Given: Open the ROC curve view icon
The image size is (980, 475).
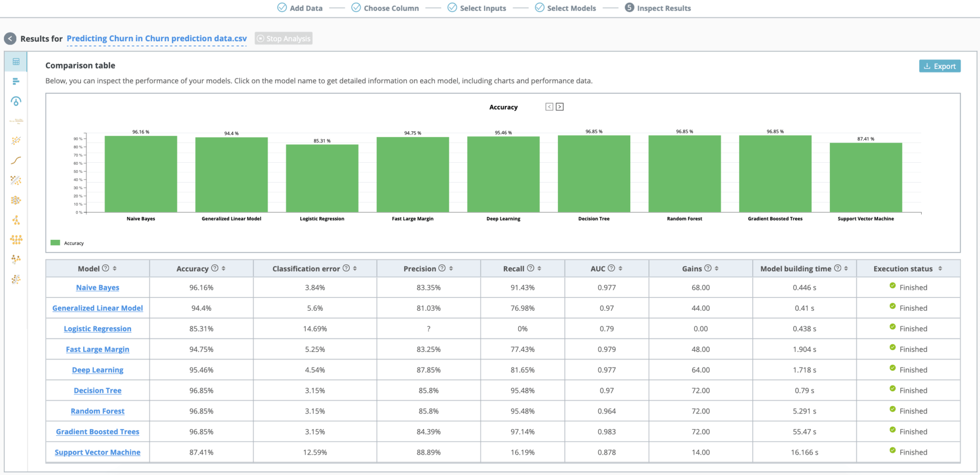Looking at the screenshot, I should pos(16,160).
